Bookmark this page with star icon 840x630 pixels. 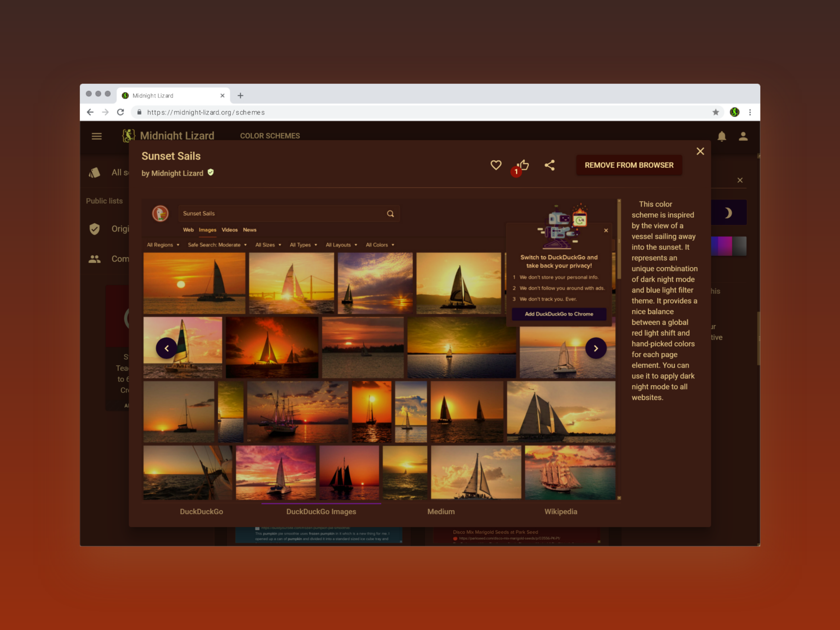715,112
